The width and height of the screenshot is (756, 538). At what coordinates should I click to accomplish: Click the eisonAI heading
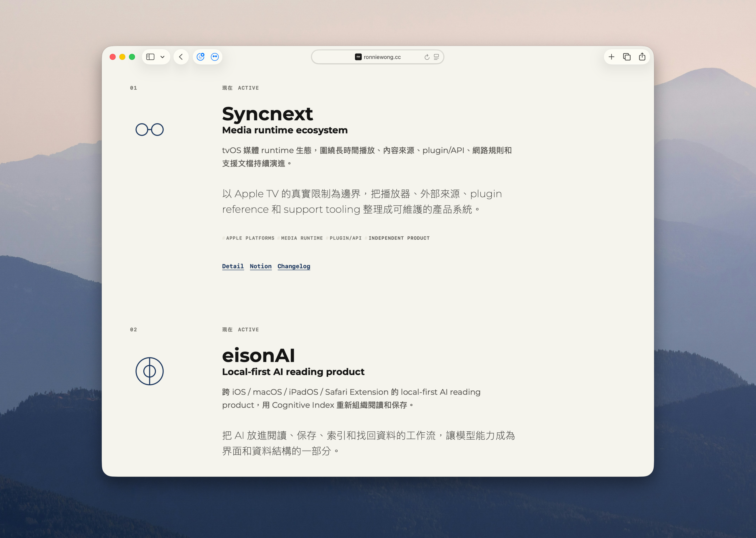click(259, 355)
